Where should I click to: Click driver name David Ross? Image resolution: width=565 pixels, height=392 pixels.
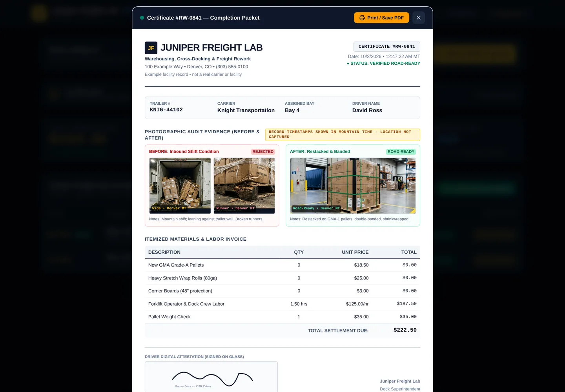point(367,111)
